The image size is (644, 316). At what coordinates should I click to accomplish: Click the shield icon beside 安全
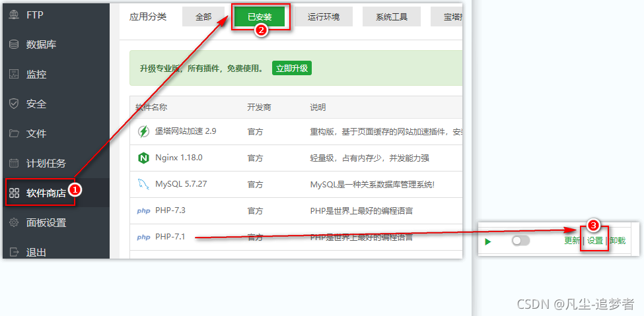pyautogui.click(x=14, y=104)
